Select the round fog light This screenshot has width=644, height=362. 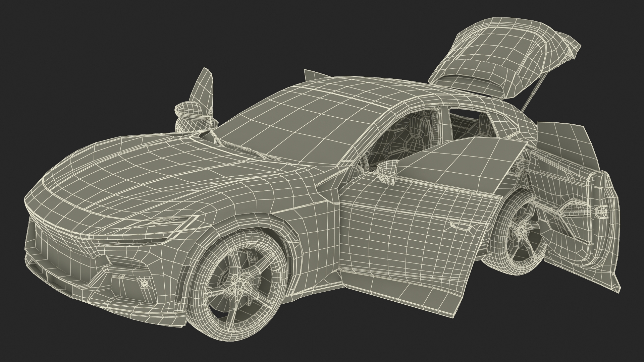pos(145,283)
